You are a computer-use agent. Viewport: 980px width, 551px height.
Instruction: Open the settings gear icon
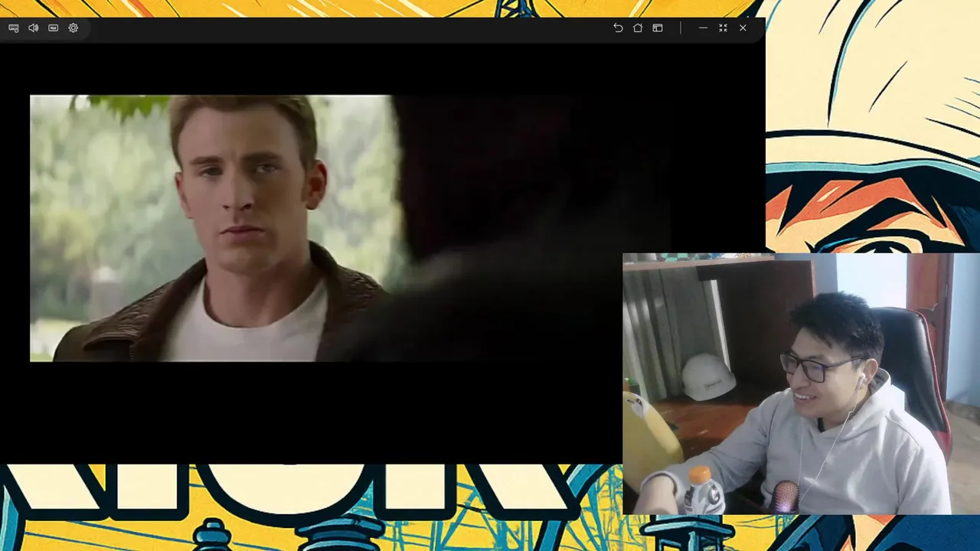click(x=73, y=28)
